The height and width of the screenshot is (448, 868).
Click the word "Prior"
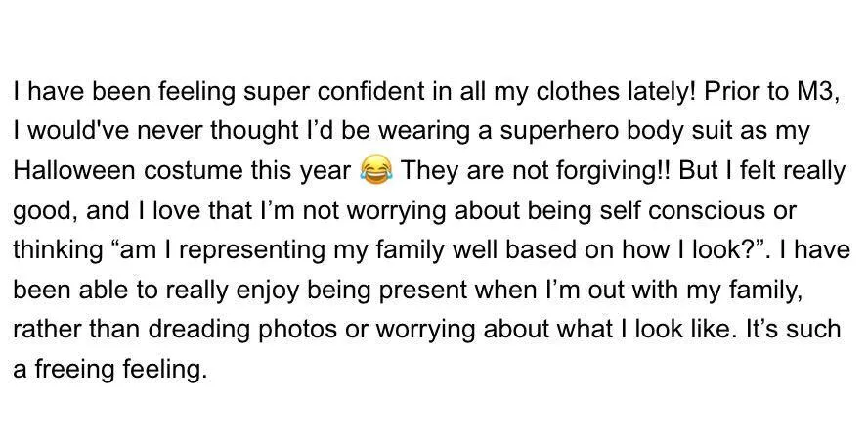tap(729, 91)
